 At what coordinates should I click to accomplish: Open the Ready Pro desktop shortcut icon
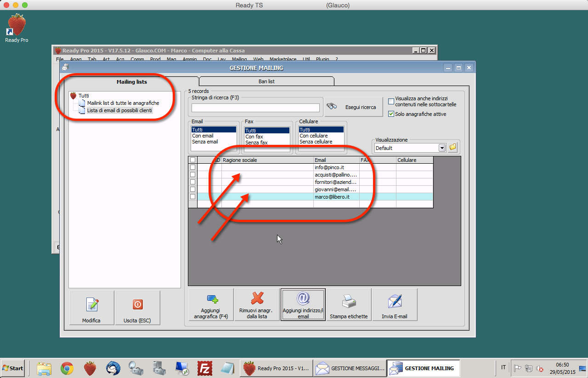(x=17, y=29)
